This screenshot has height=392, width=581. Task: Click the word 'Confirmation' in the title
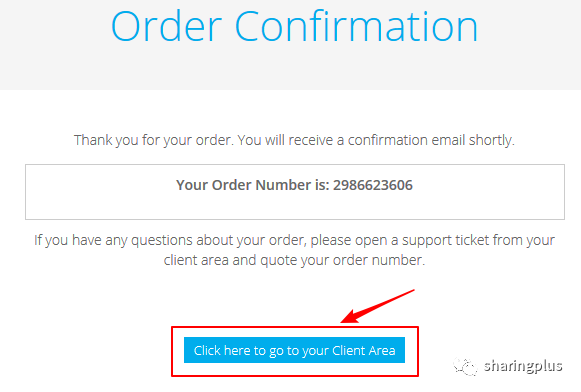click(356, 26)
